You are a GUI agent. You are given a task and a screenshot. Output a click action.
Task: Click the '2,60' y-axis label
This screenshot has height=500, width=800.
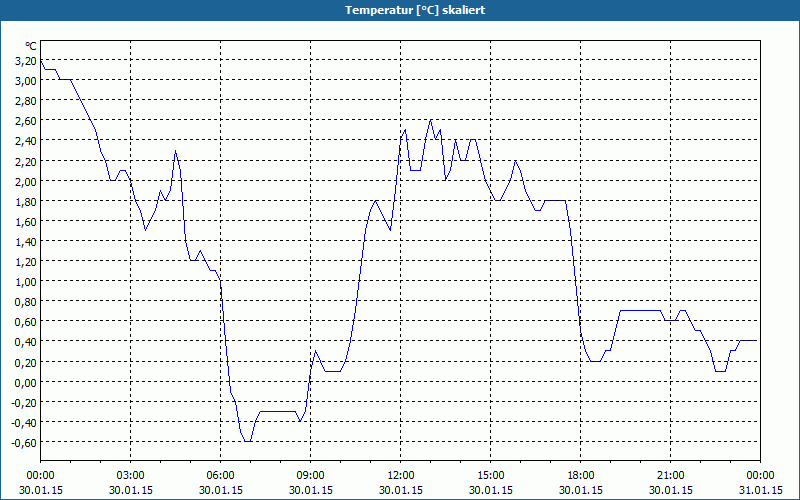tap(27, 121)
